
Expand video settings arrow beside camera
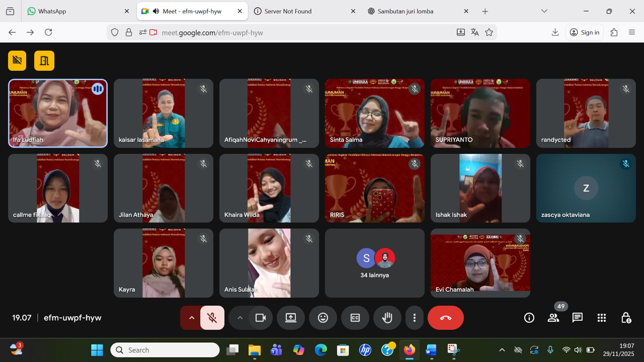point(240,318)
